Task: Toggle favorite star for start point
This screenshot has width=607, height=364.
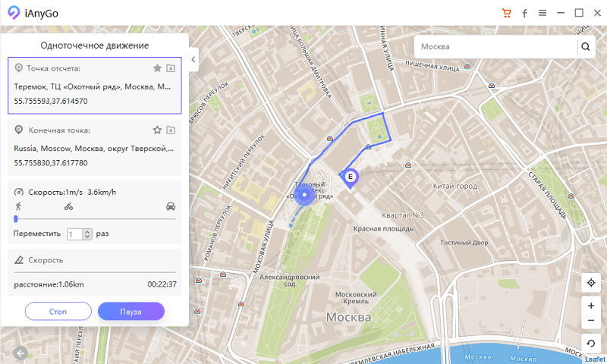Action: (x=157, y=68)
